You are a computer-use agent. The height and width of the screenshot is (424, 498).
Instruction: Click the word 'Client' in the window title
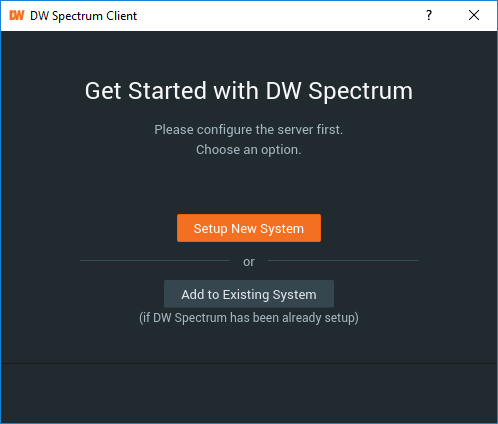121,16
